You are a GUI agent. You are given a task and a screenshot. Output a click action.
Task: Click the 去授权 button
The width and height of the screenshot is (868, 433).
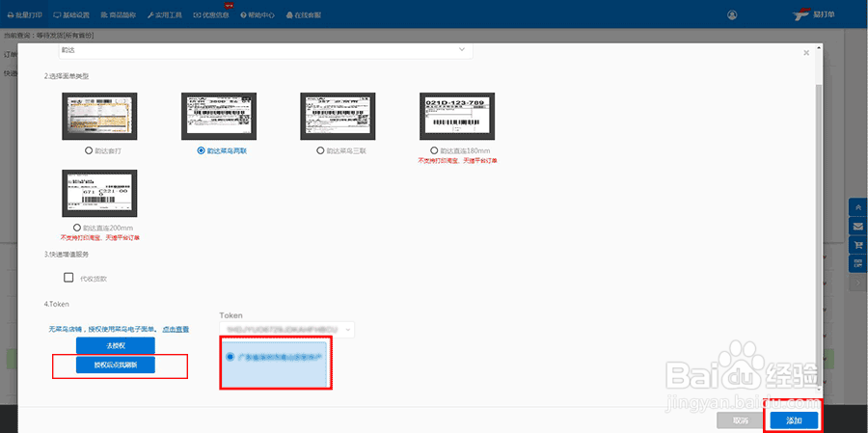point(116,345)
